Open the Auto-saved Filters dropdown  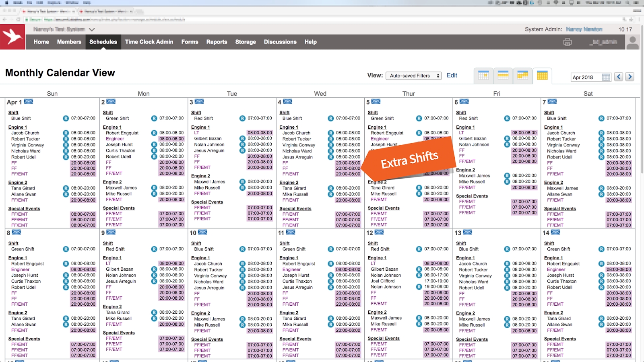pos(413,76)
